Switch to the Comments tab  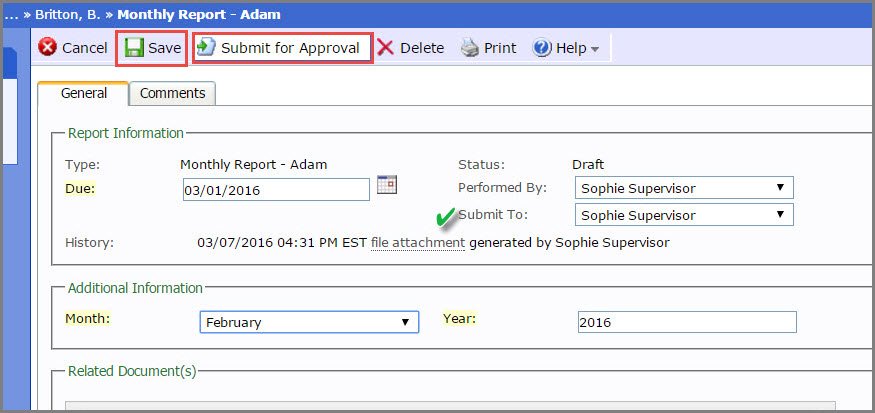pos(172,93)
